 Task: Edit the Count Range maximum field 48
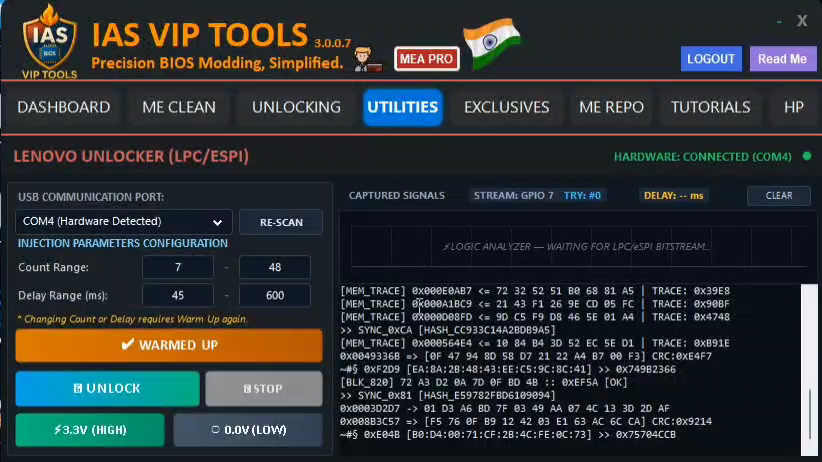point(275,267)
